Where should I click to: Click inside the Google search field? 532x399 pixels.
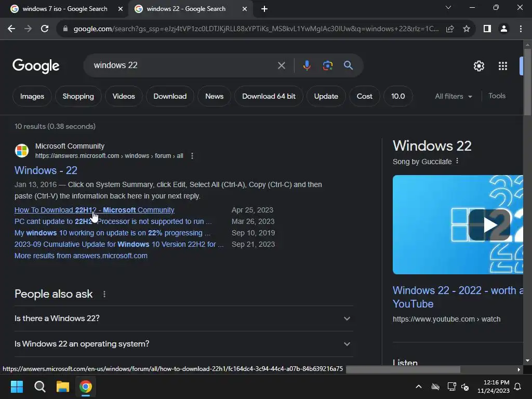point(183,65)
